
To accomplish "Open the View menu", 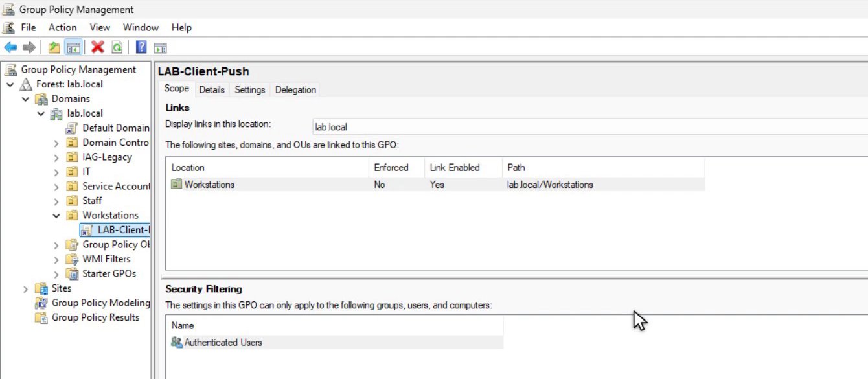I will tap(100, 28).
